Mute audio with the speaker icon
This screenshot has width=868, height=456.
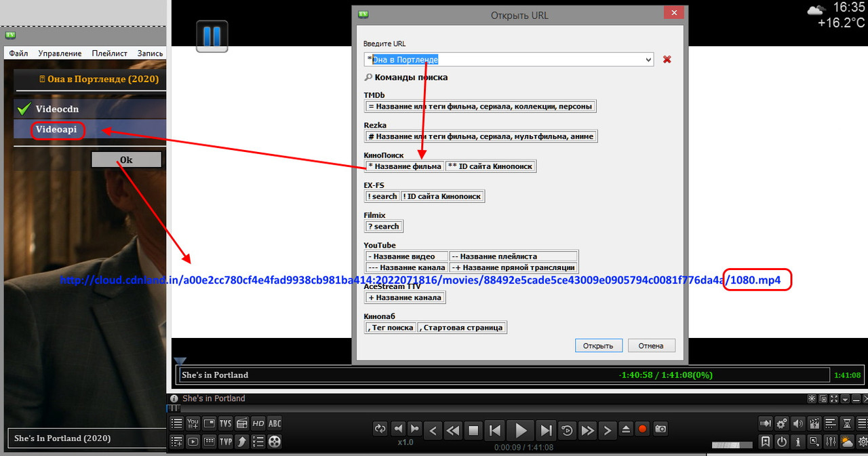(x=798, y=423)
